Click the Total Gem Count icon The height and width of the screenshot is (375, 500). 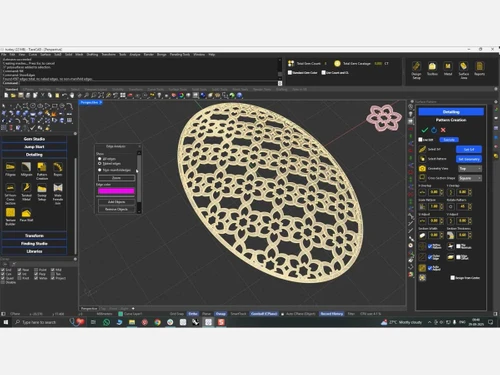(291, 63)
